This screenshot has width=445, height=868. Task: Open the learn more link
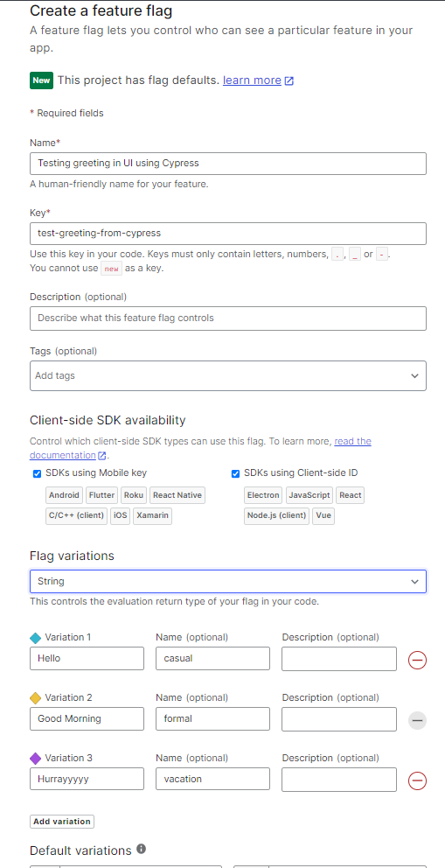coord(252,80)
